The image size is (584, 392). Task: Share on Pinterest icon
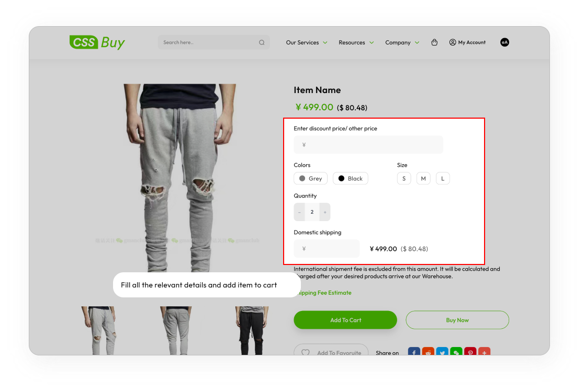click(x=470, y=351)
